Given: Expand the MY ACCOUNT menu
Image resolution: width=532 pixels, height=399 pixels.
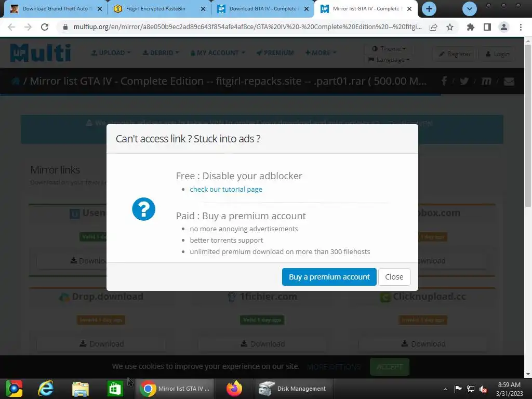Looking at the screenshot, I should tap(218, 52).
